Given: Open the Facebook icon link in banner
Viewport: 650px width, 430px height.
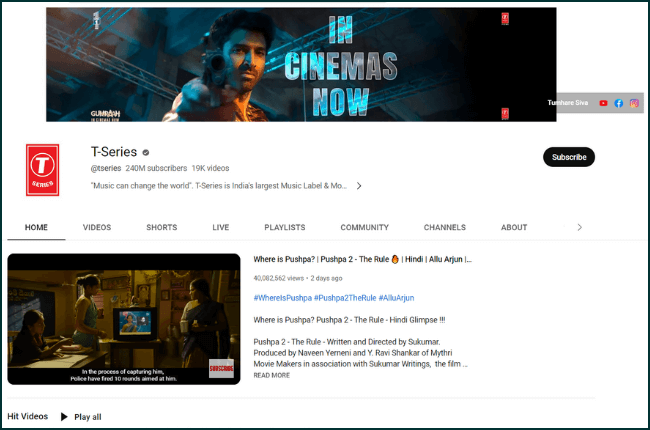Looking at the screenshot, I should coord(618,103).
